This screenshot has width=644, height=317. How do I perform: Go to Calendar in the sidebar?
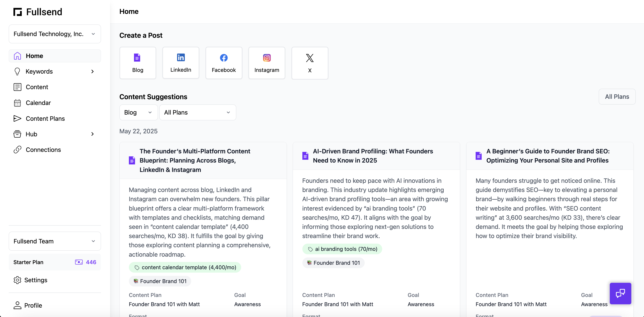[38, 103]
